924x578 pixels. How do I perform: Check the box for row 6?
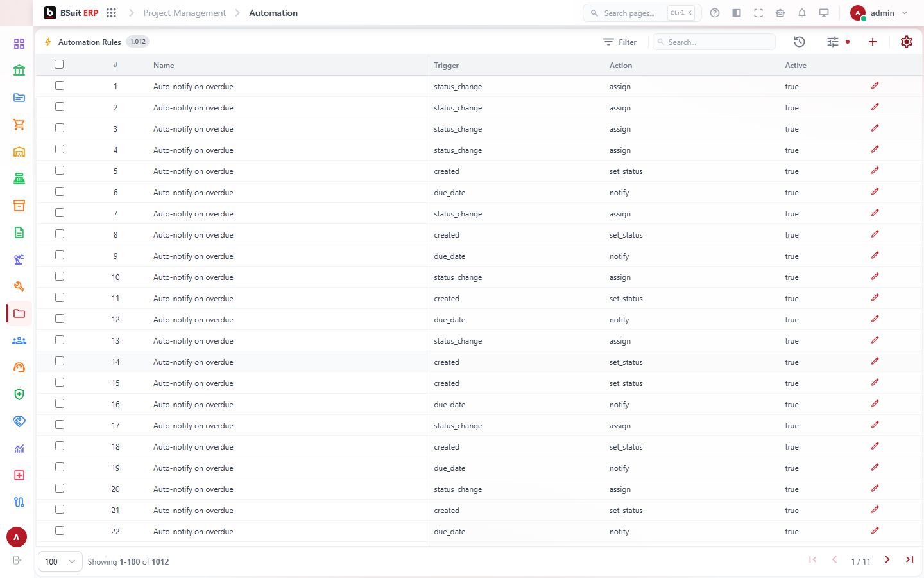point(60,191)
